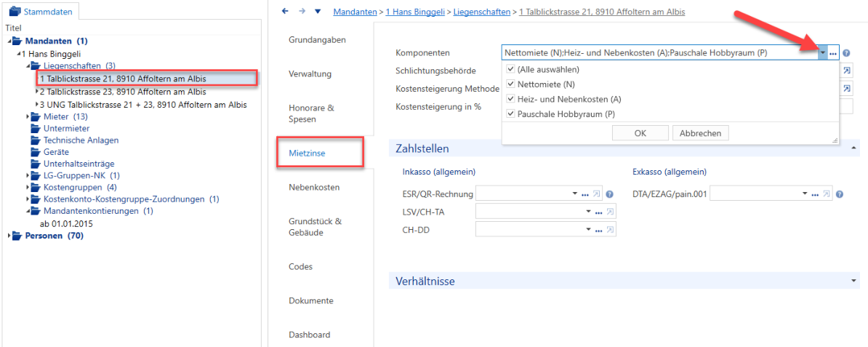The image size is (868, 347).
Task: Expand the Mieter (13) tree node
Action: point(28,117)
